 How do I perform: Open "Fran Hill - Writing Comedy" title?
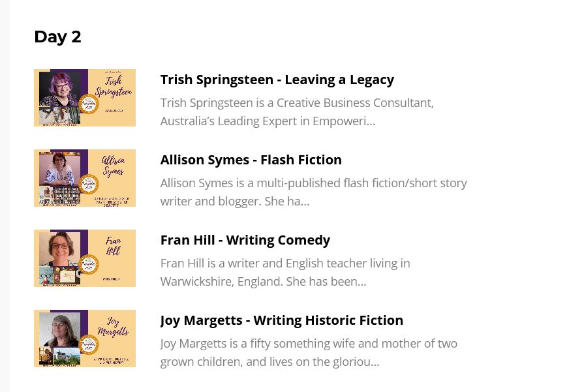(x=245, y=240)
